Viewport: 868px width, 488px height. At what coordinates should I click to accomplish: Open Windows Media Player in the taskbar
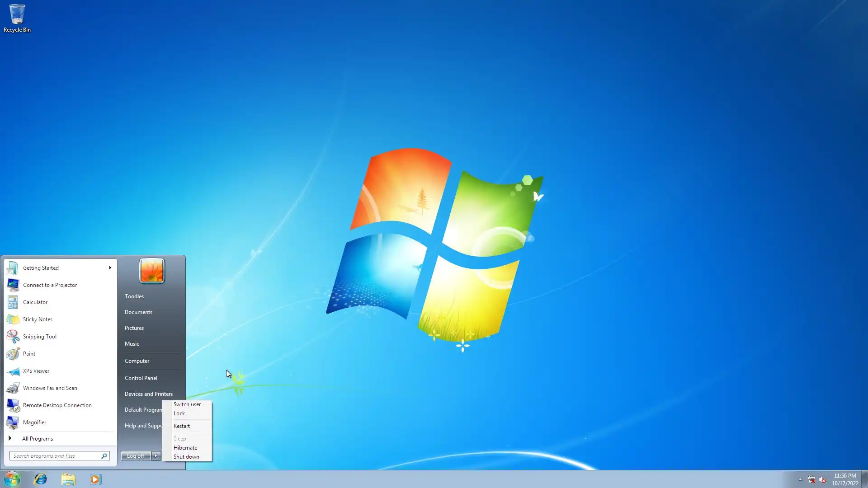pyautogui.click(x=95, y=479)
